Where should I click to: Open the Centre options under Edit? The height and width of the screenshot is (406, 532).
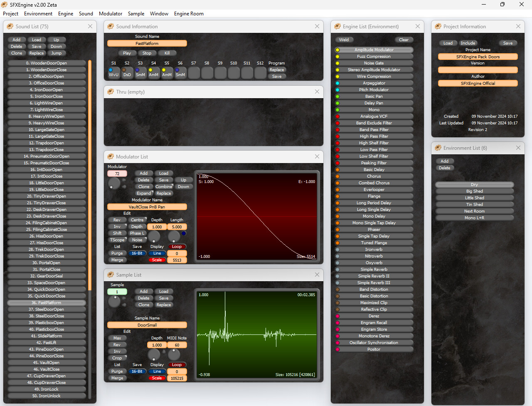pos(138,220)
